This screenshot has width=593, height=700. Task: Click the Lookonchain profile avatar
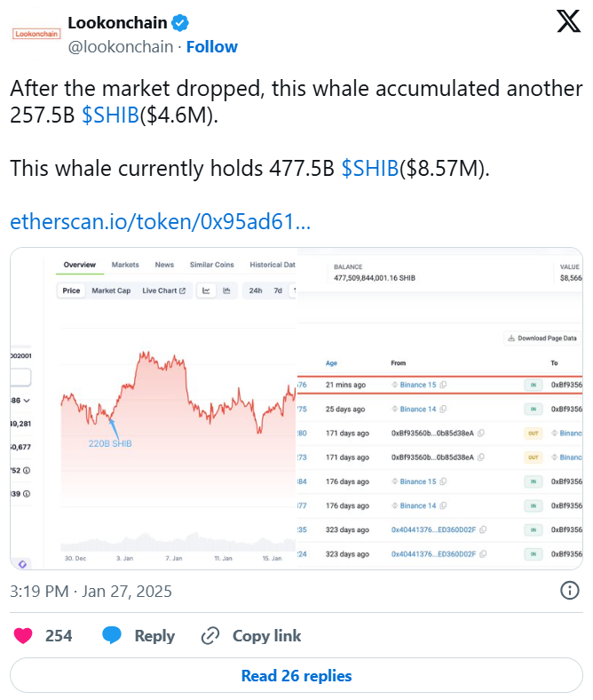tap(36, 34)
